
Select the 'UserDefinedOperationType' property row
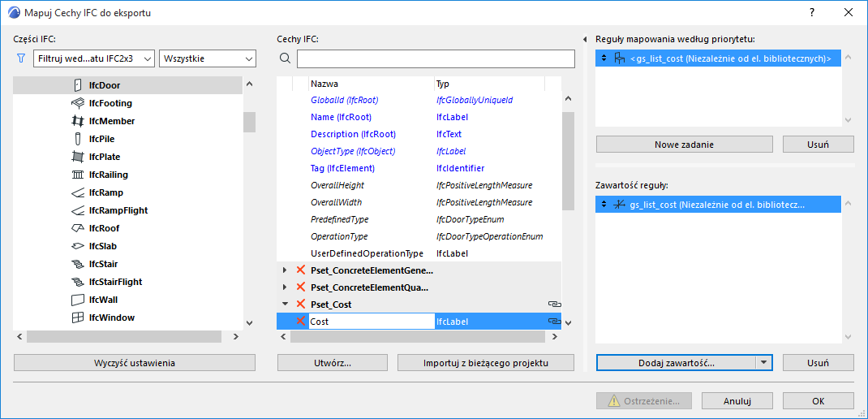pos(419,253)
